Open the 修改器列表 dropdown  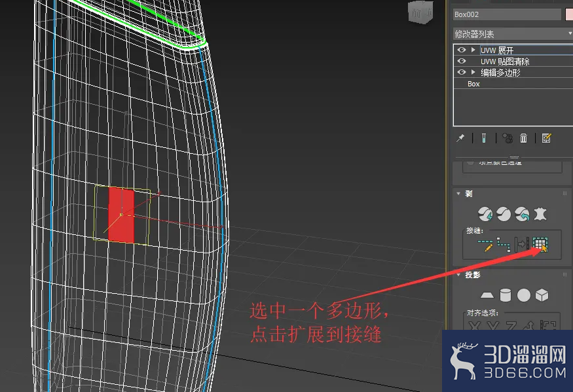[513, 34]
